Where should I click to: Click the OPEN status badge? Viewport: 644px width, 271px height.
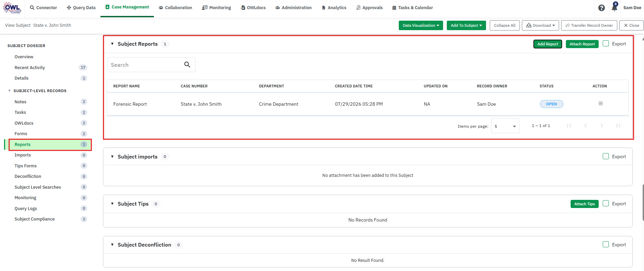551,104
